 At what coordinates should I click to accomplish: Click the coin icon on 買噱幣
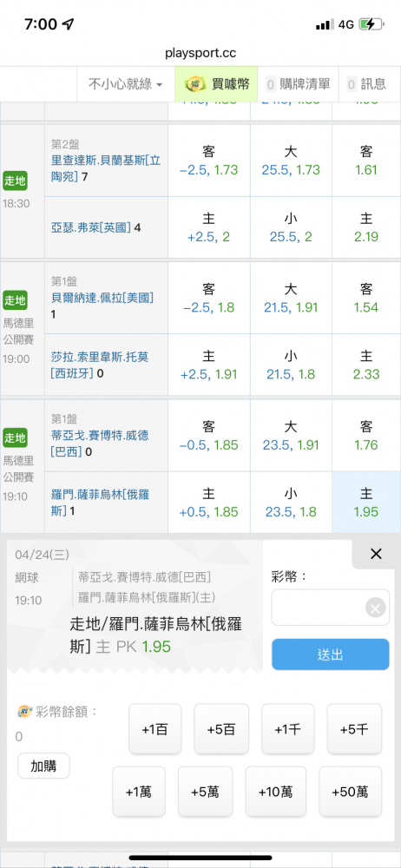pyautogui.click(x=194, y=84)
